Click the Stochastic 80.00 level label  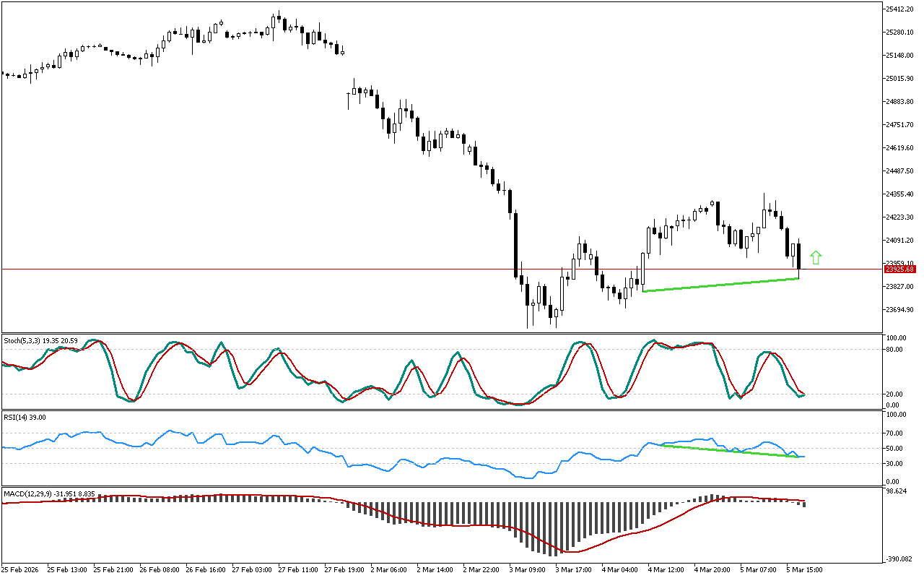pyautogui.click(x=896, y=350)
